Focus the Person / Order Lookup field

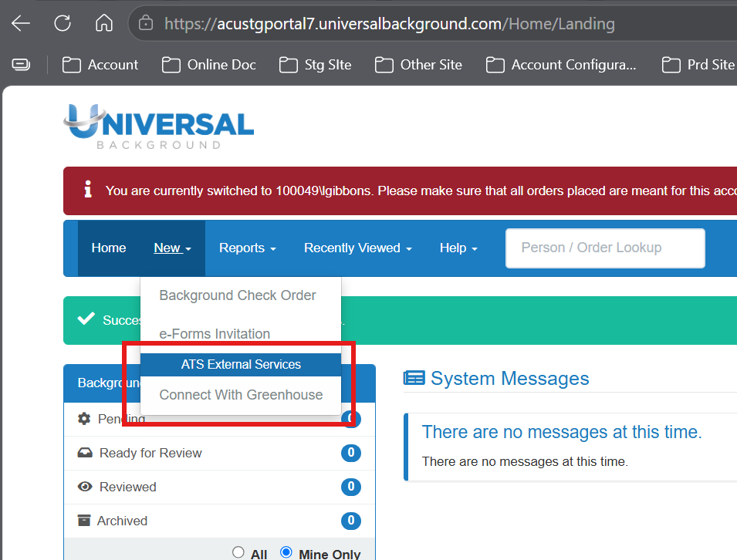coord(605,248)
